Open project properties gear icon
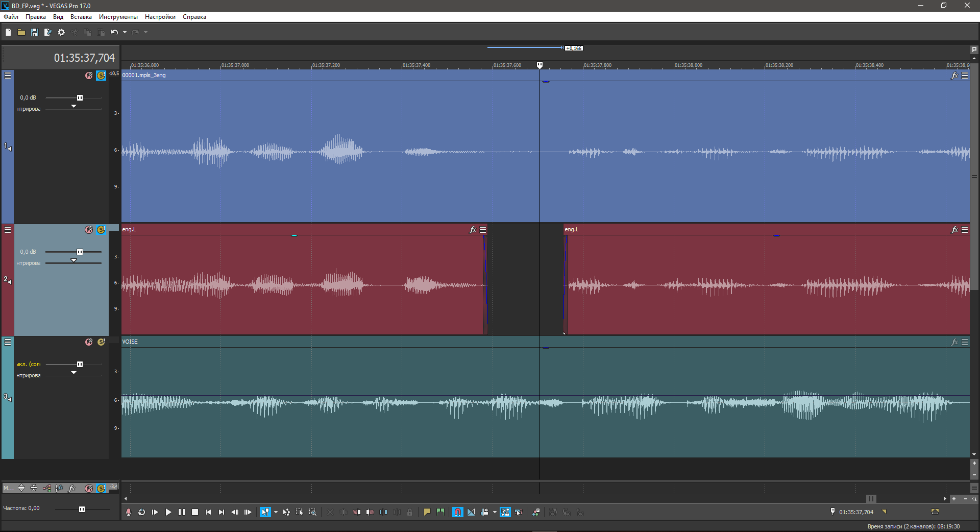 tap(61, 32)
